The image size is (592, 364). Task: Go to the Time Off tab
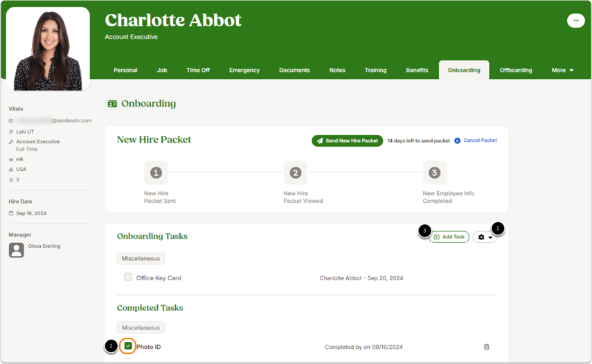(x=198, y=70)
